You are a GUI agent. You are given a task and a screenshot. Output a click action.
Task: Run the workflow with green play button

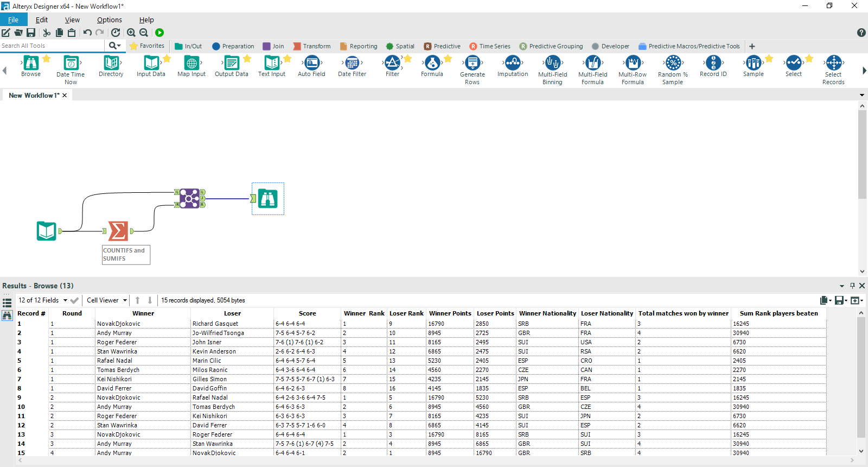click(159, 33)
